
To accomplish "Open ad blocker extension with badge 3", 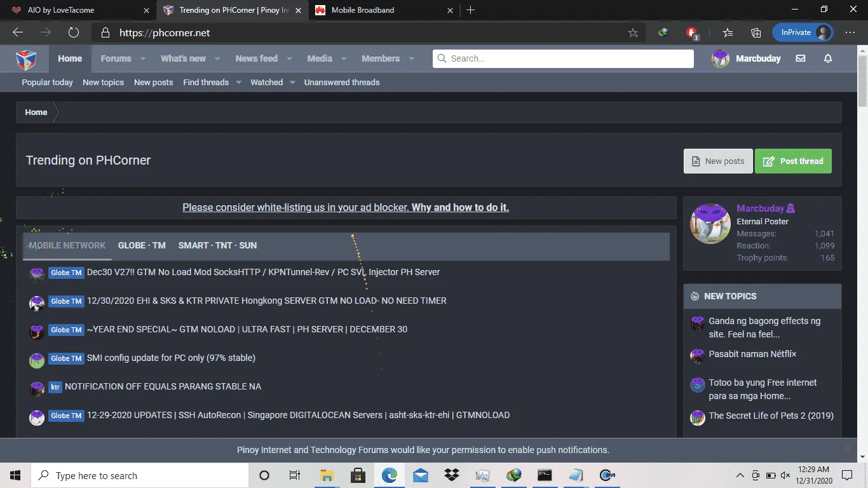I will (692, 33).
